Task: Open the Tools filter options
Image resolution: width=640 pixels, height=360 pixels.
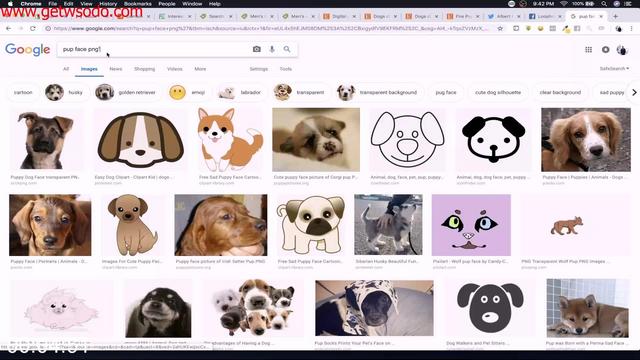Action: pyautogui.click(x=286, y=69)
